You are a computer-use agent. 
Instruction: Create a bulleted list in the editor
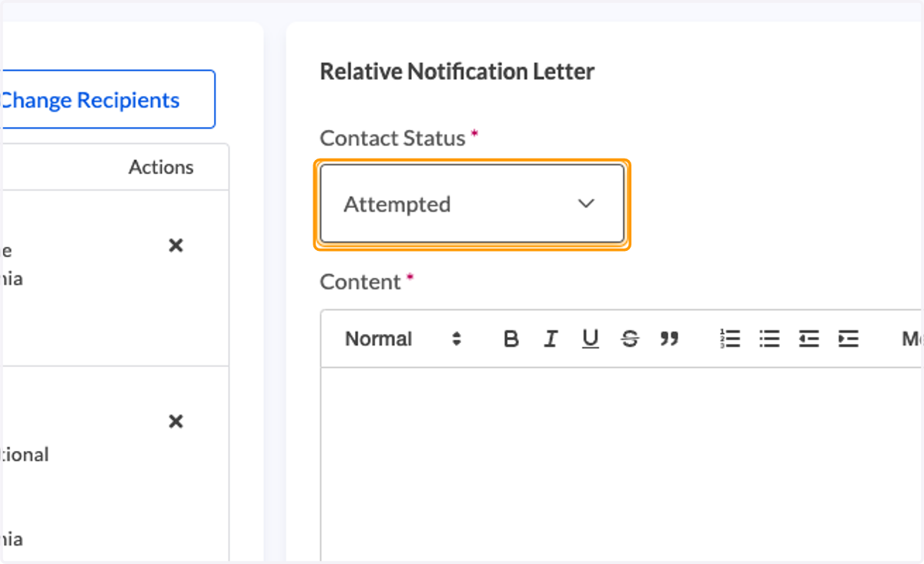click(x=769, y=339)
